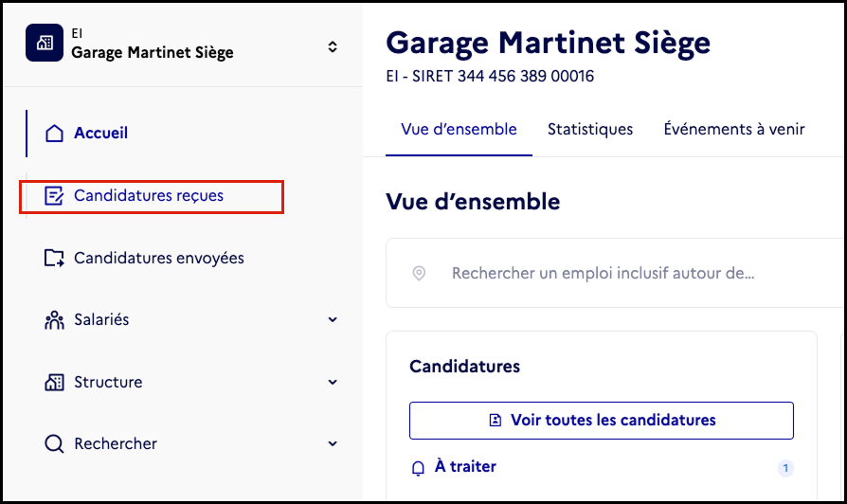Focus the Rechercher un emploi inclusif field
847x504 pixels.
point(616,274)
